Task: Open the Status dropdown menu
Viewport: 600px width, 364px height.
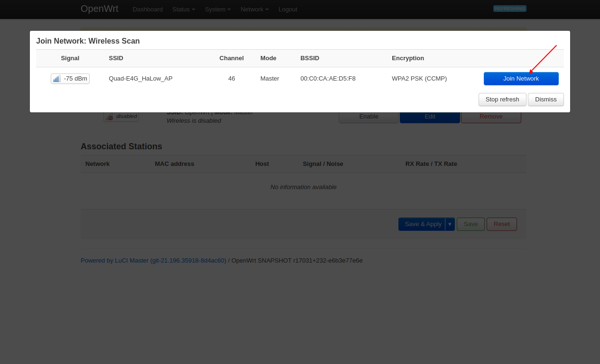Action: tap(184, 9)
